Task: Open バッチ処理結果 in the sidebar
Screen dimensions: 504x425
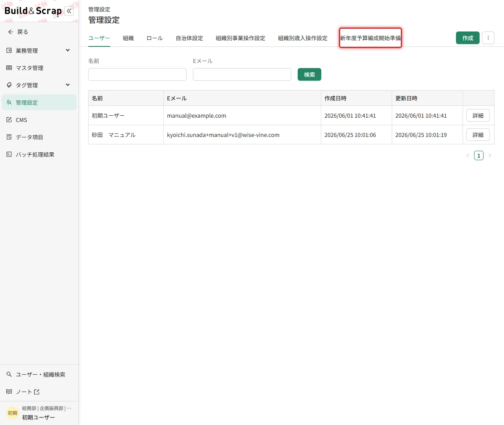Action: pos(39,154)
